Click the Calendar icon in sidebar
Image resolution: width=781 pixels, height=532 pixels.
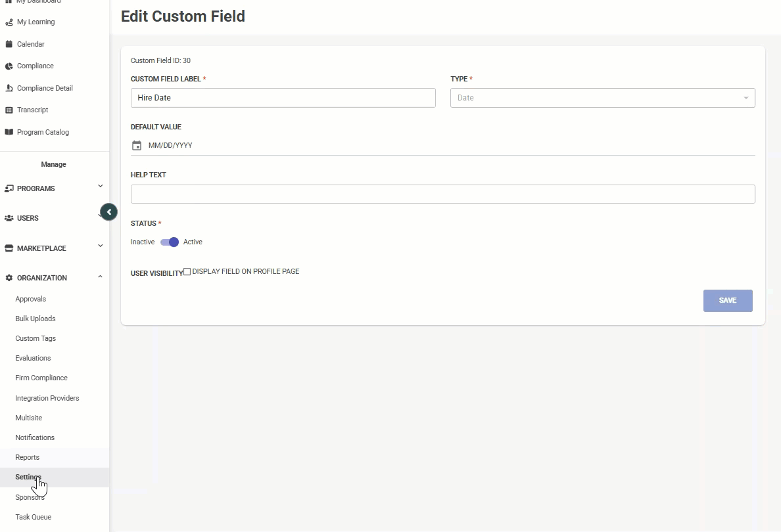point(9,45)
